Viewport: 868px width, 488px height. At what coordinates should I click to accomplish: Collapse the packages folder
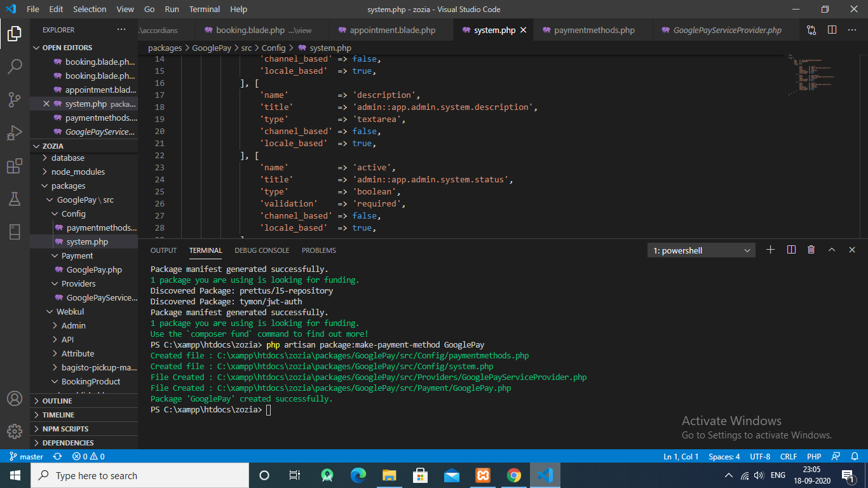tap(84, 186)
